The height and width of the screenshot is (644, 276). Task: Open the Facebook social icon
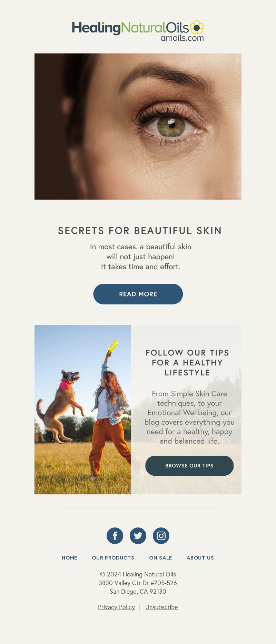tap(115, 536)
